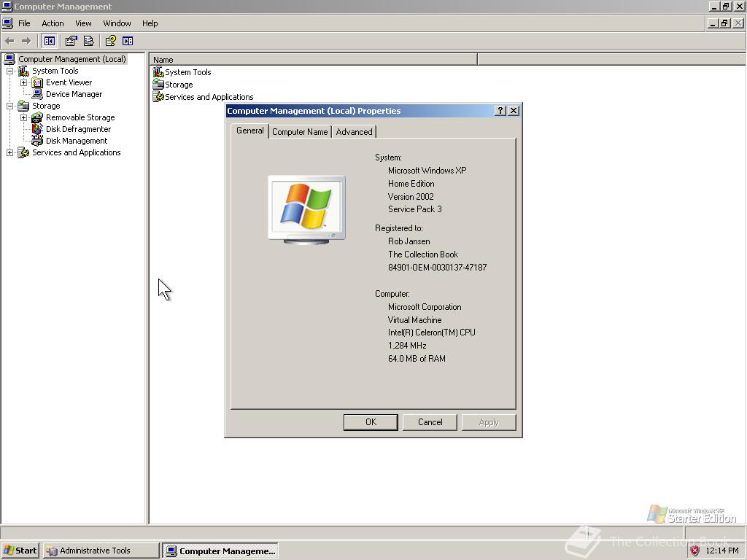Screen dimensions: 747x560
Task: Click the Removable Storage icon in the tree
Action: coord(37,117)
